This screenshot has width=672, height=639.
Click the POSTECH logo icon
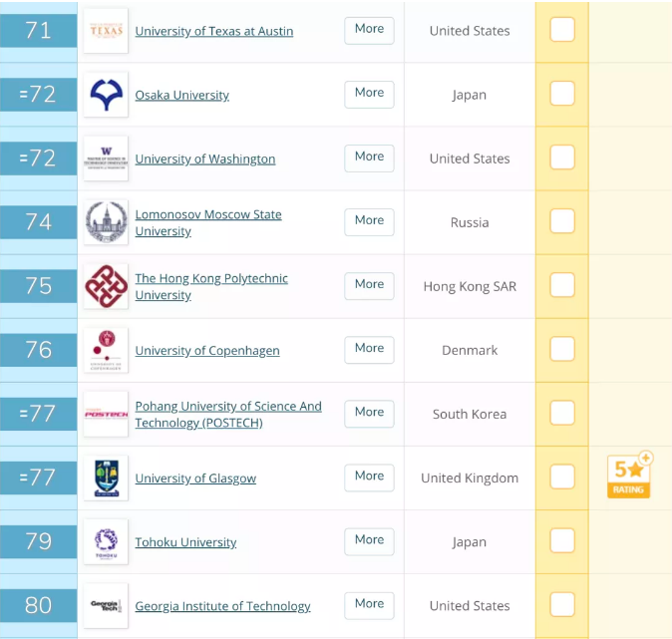point(106,414)
